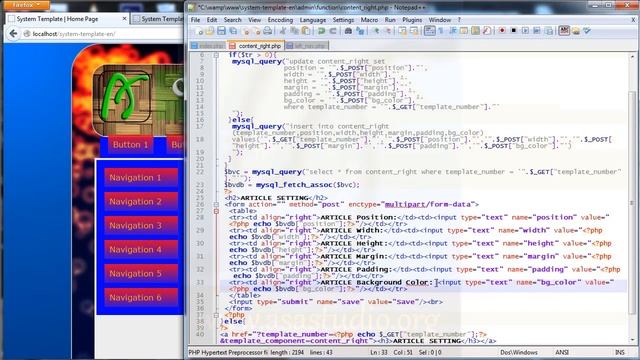This screenshot has width=640, height=360.
Task: Open the Edit menu
Action: 211,20
